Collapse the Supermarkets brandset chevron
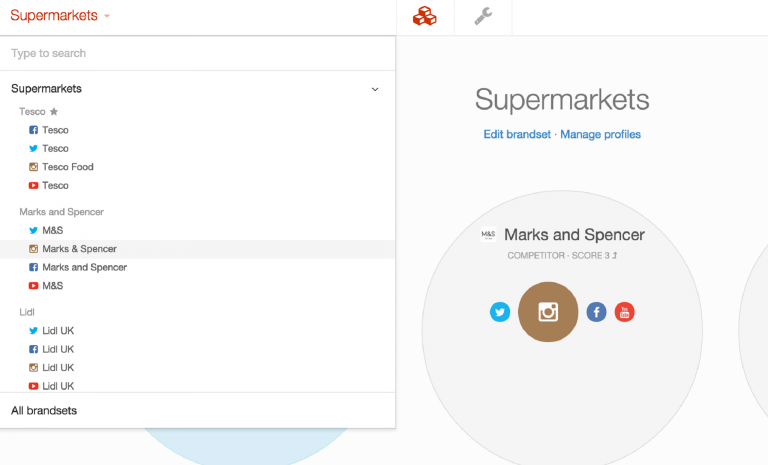This screenshot has width=768, height=465. [x=375, y=89]
